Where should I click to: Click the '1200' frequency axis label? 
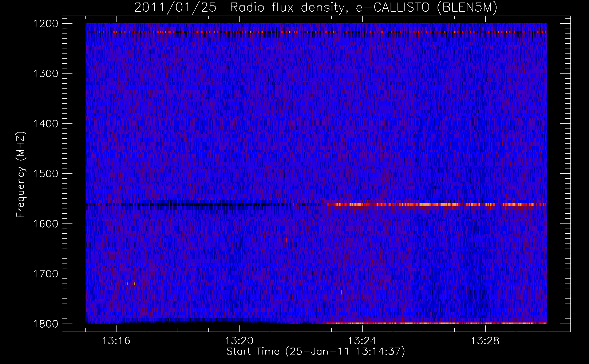click(x=46, y=24)
